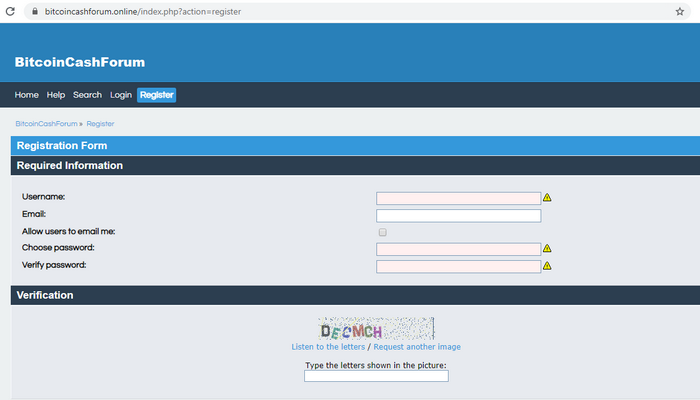Viewport: 700px width, 400px height.
Task: Click Listen to the letters link
Action: 328,347
